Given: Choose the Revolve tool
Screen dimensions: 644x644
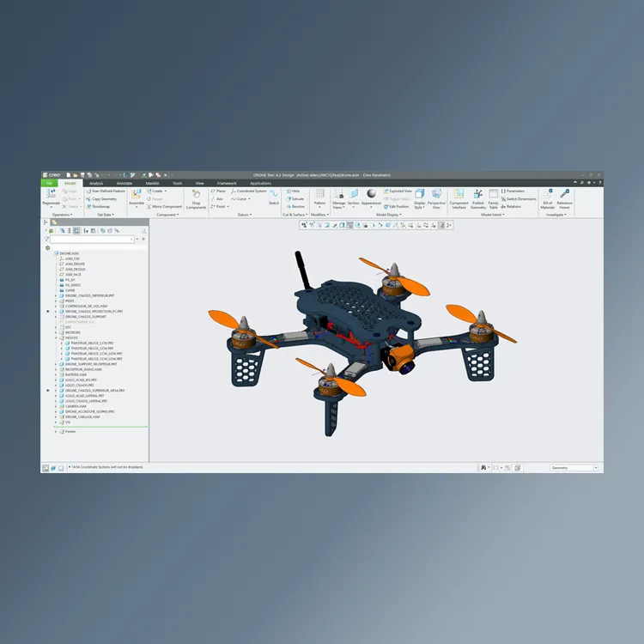Looking at the screenshot, I should [x=295, y=207].
